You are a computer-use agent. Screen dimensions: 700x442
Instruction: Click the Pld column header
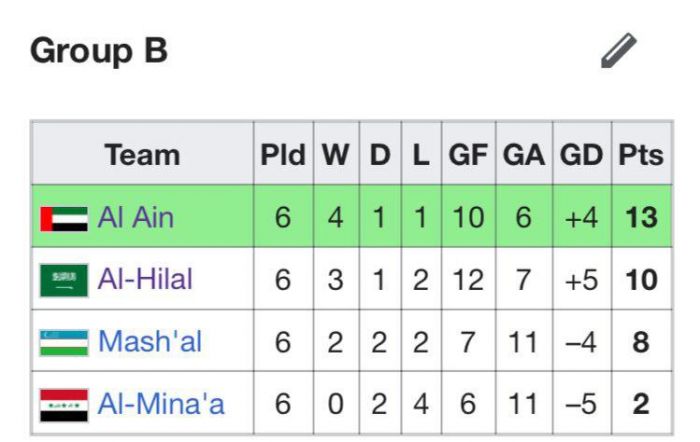(x=283, y=155)
